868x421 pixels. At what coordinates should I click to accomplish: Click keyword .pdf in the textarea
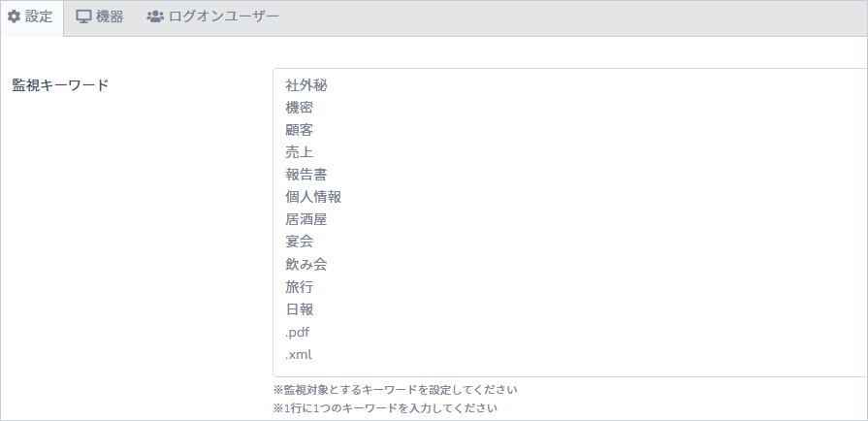[x=298, y=333]
